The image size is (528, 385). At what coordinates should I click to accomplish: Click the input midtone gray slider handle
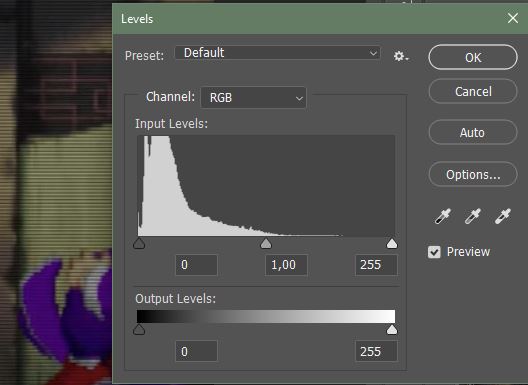click(x=266, y=244)
